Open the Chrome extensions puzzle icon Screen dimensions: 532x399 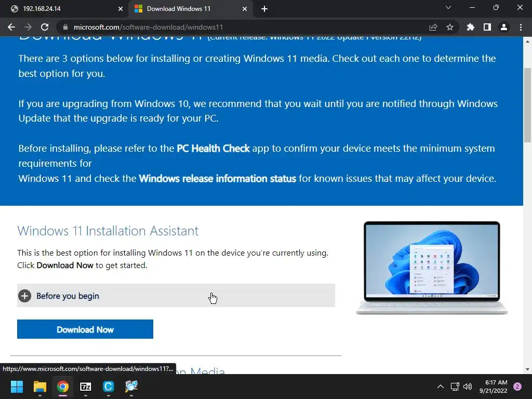point(471,27)
